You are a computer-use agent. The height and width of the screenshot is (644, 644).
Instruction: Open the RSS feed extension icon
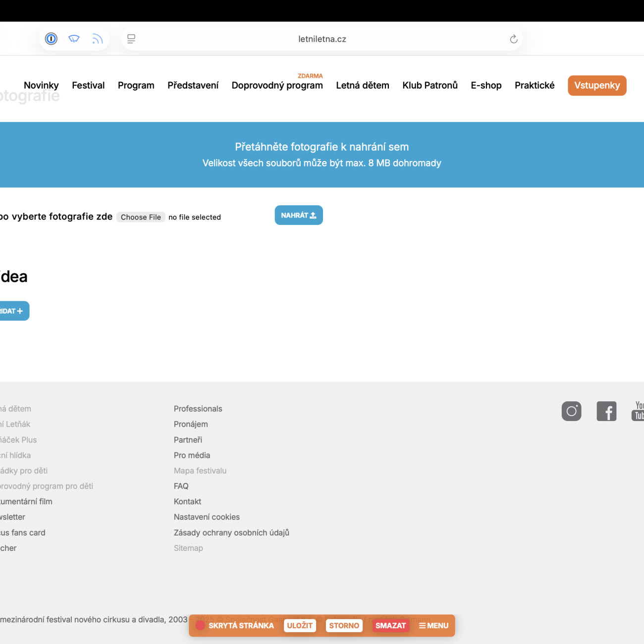[x=97, y=39]
